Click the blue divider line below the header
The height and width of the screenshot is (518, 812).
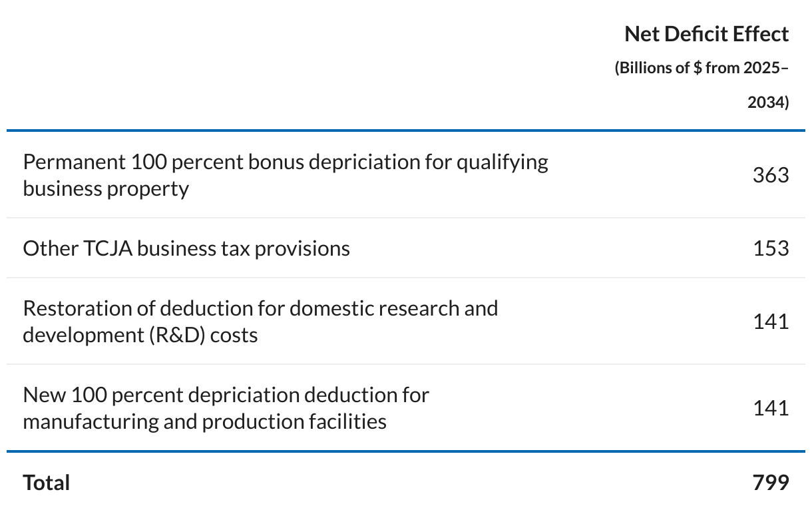tap(406, 130)
